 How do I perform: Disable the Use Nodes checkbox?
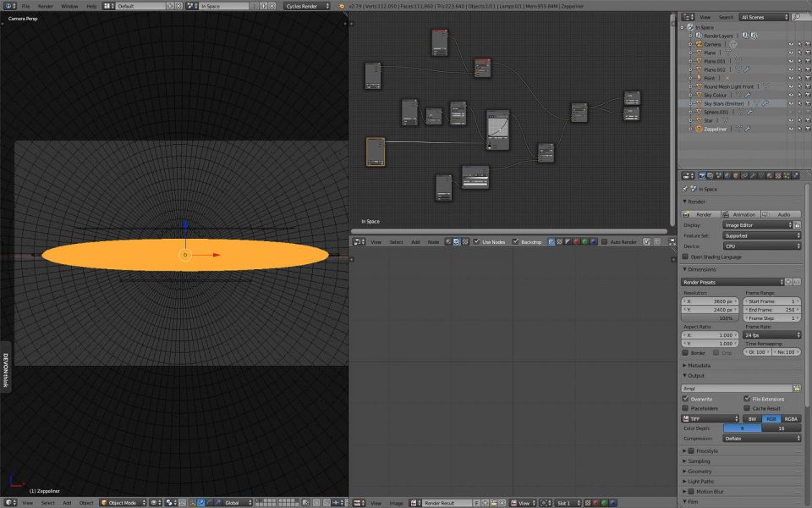click(477, 241)
